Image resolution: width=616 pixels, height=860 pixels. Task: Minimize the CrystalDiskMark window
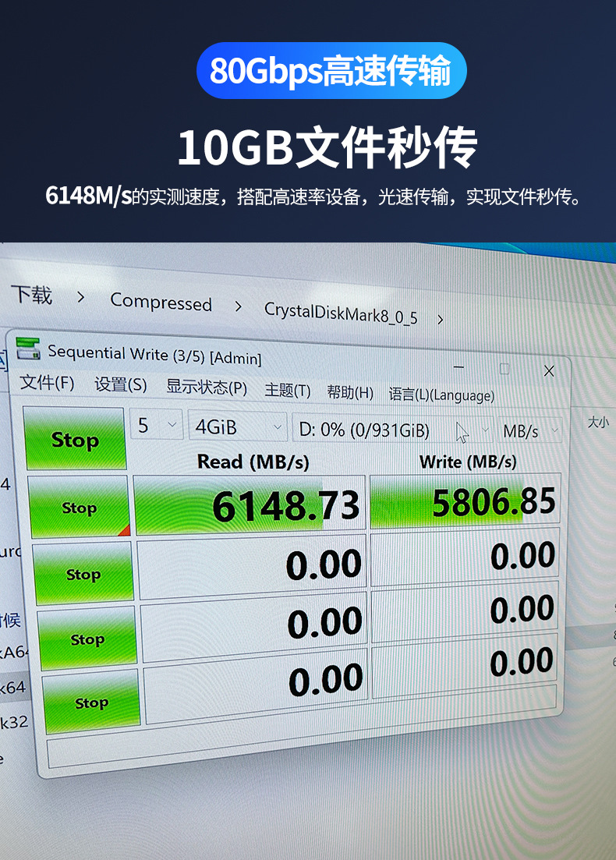(x=459, y=366)
